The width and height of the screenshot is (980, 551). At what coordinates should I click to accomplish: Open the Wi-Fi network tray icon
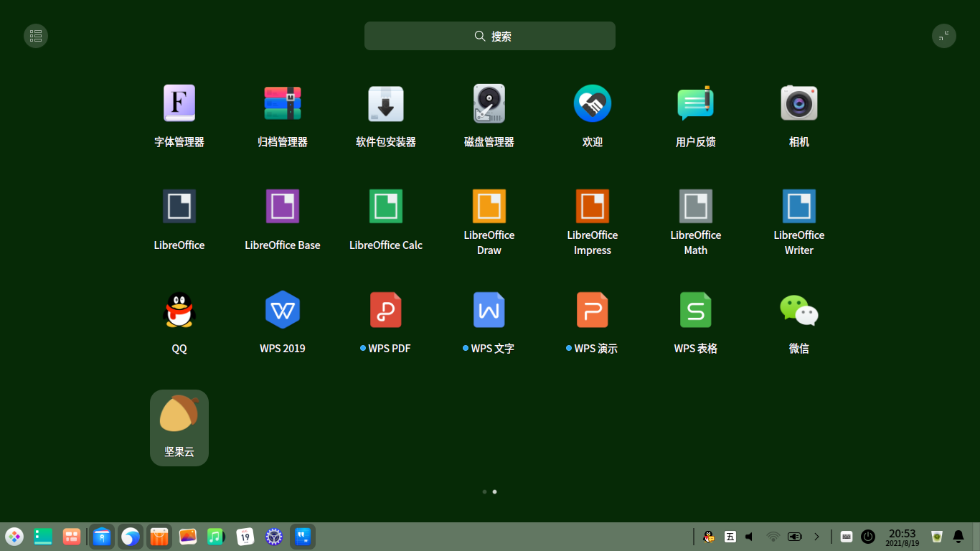(x=773, y=537)
